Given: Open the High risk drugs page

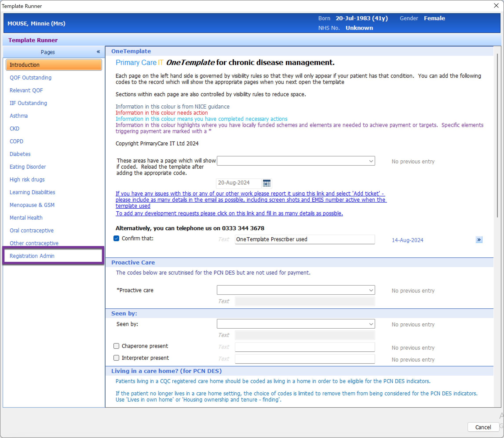Looking at the screenshot, I should tap(27, 179).
